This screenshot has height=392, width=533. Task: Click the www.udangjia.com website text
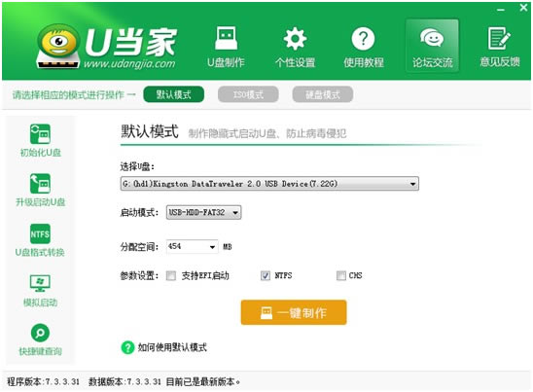click(129, 63)
